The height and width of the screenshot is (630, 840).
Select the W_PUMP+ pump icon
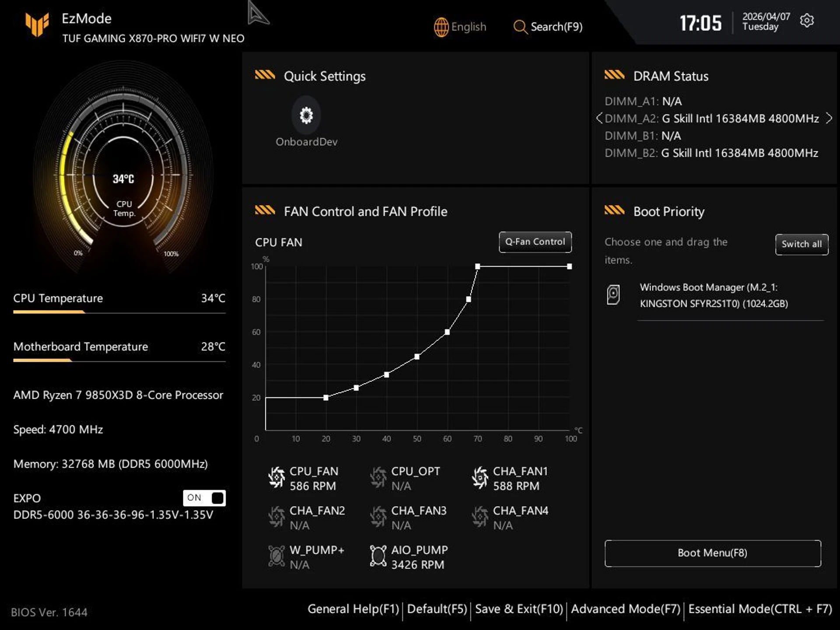tap(276, 556)
